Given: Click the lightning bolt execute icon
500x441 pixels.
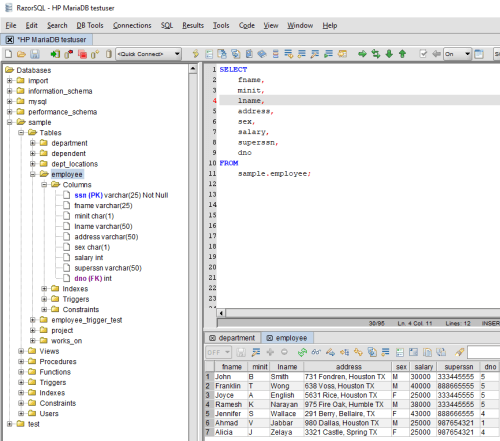Looking at the screenshot, I should tap(196, 54).
